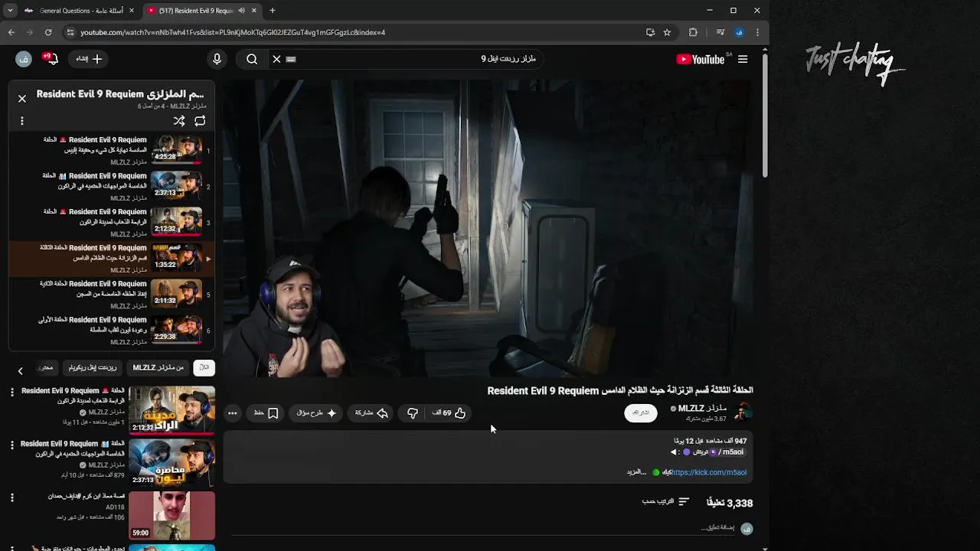Open the tab search dropdown arrow
This screenshot has height=551, width=980.
tap(9, 11)
